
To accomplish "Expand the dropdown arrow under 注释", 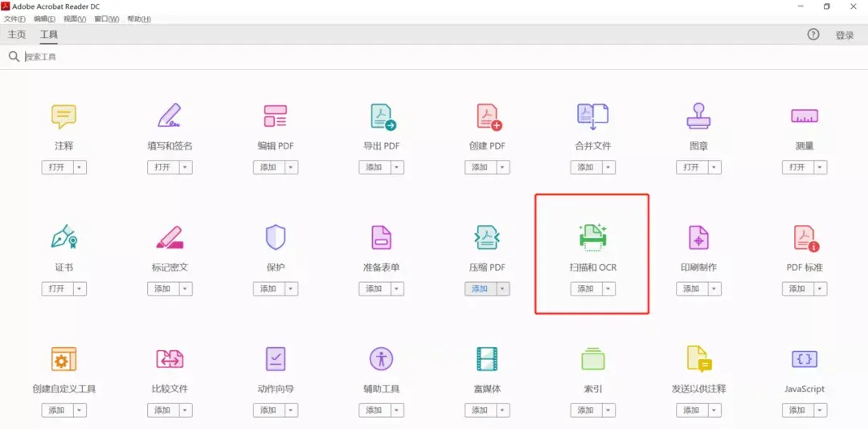I will 80,167.
